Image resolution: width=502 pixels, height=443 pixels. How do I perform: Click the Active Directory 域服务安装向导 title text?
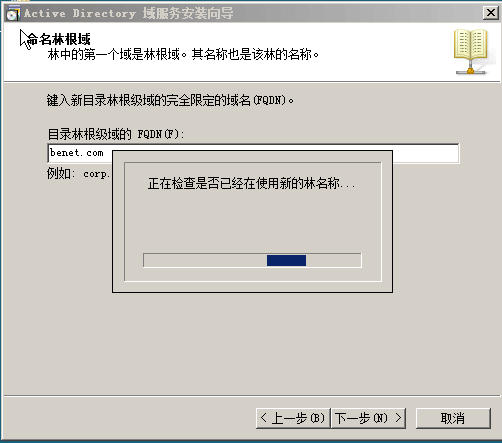[129, 14]
